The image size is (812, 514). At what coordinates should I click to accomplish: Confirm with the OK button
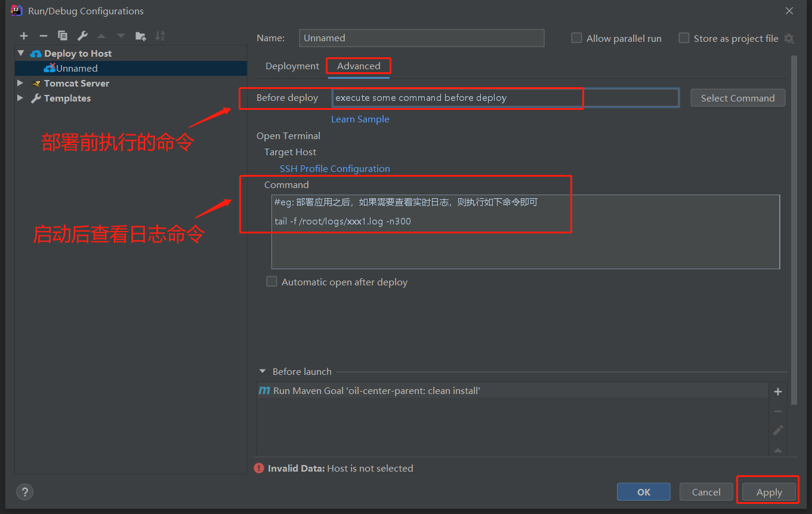tap(644, 492)
